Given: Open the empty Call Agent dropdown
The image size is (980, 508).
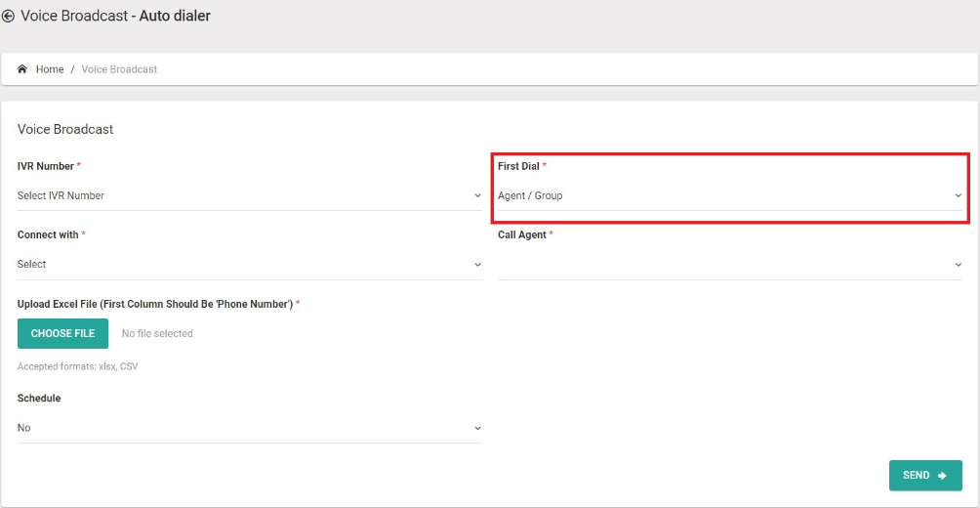Looking at the screenshot, I should point(730,265).
